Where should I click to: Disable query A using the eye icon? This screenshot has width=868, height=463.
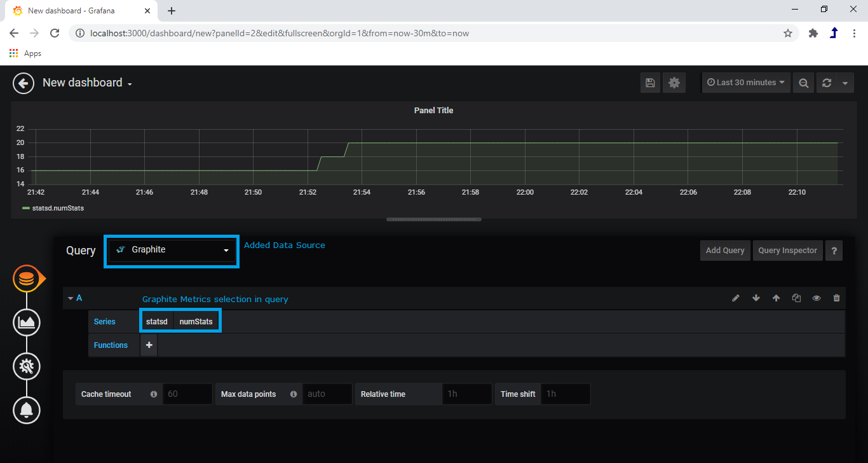(817, 298)
